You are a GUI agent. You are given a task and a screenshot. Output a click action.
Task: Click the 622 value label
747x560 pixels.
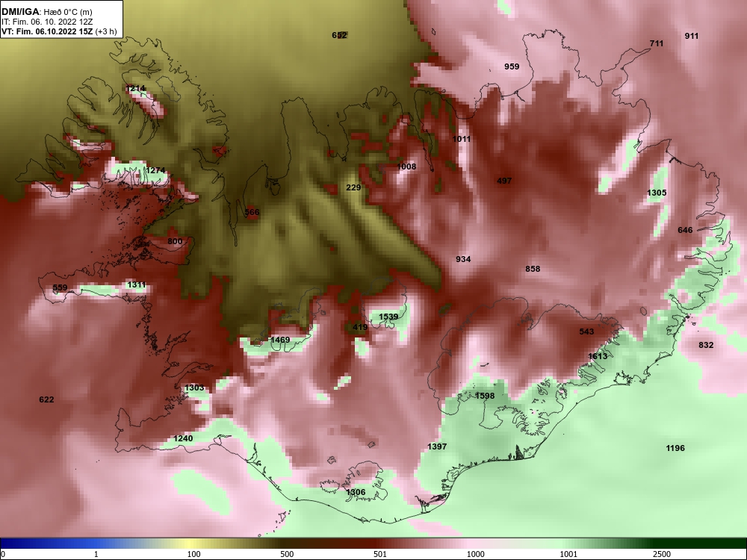46,399
